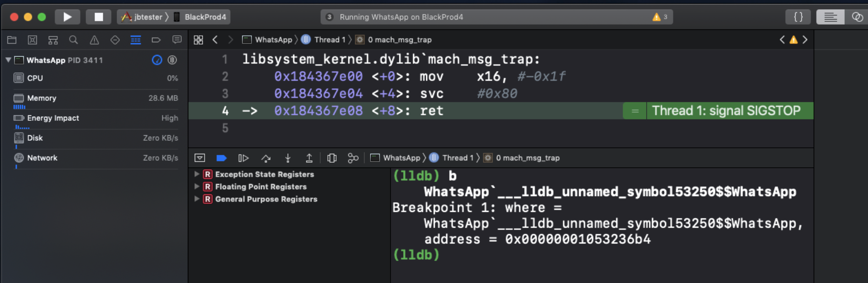Expand Exception State Registers
868x283 pixels.
pyautogui.click(x=197, y=174)
